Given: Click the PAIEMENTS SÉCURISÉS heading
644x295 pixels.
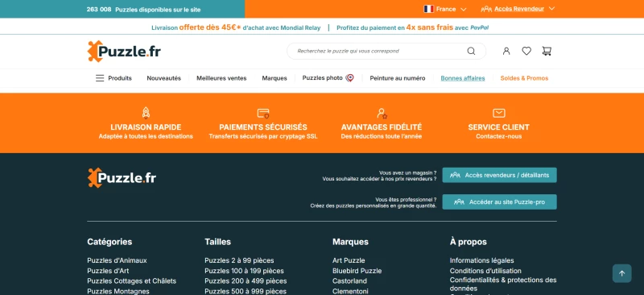Looking at the screenshot, I should point(263,127).
